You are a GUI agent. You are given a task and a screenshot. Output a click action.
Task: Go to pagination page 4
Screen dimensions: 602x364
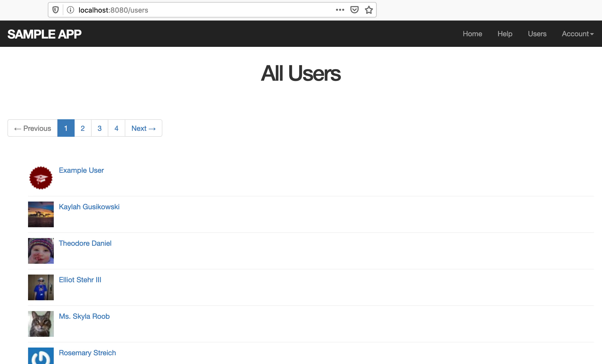coord(117,128)
